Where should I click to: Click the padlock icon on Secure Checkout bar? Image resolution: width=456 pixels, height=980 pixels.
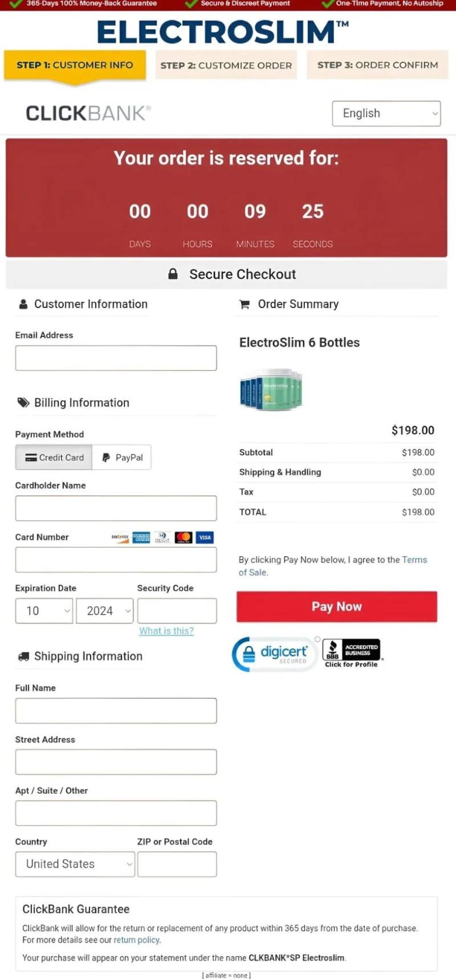pyautogui.click(x=173, y=274)
